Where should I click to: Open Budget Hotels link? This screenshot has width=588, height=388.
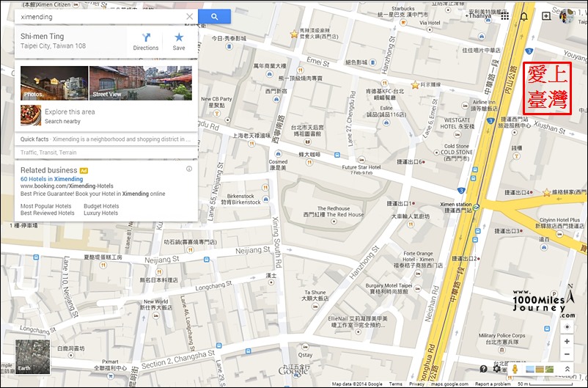click(101, 206)
